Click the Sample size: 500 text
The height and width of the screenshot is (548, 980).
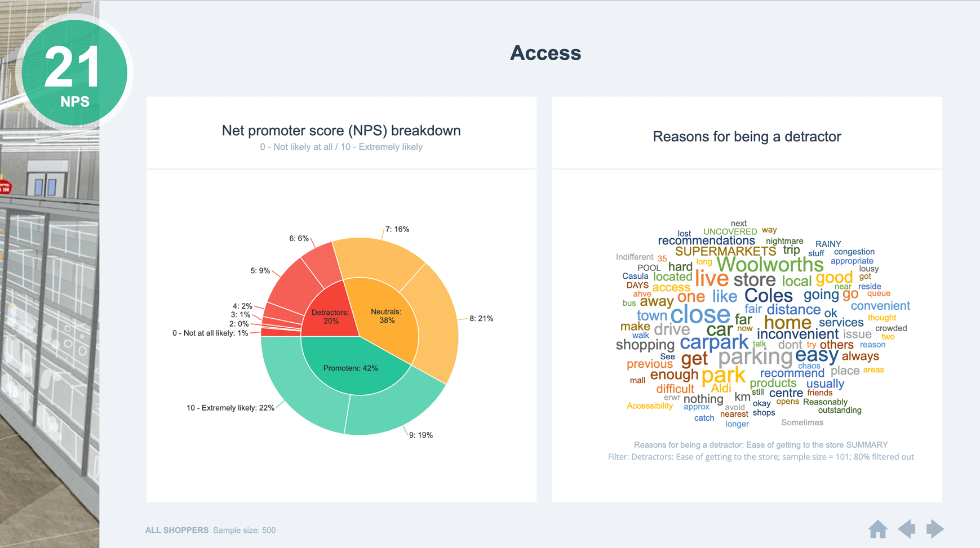click(243, 530)
